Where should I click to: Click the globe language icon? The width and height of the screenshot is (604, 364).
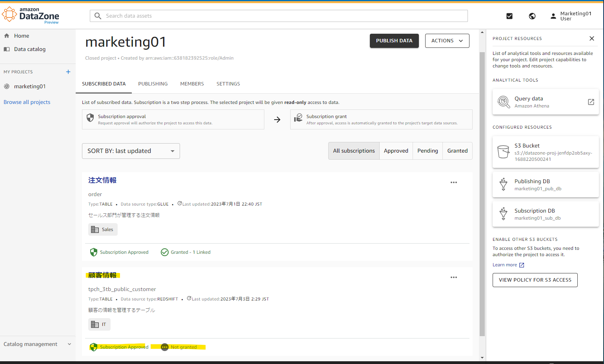coord(532,16)
